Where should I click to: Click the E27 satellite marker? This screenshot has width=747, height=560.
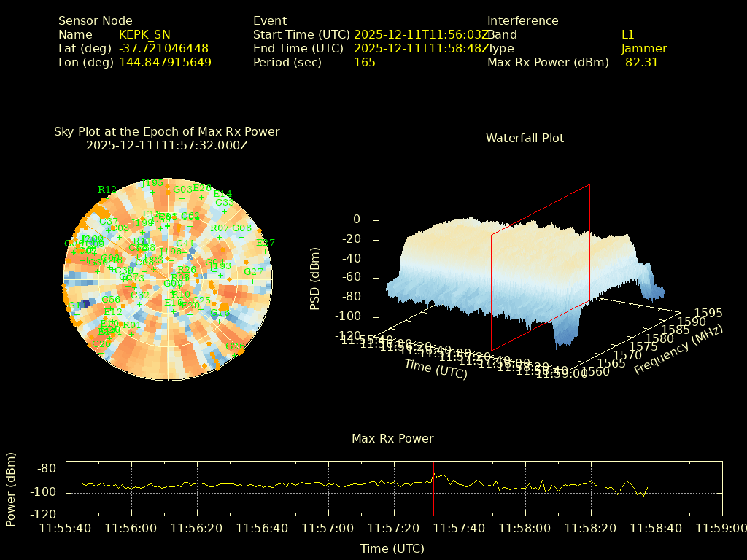(266, 252)
